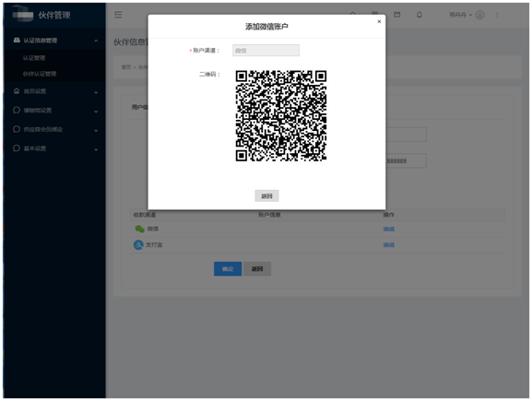
Task: Click the 微信 text in payment table
Action: coord(153,229)
